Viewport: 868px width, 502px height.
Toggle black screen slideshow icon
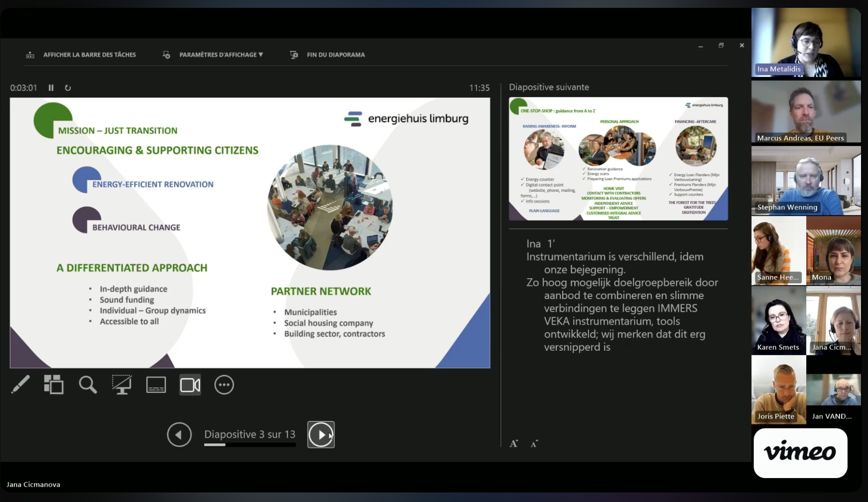tap(122, 385)
